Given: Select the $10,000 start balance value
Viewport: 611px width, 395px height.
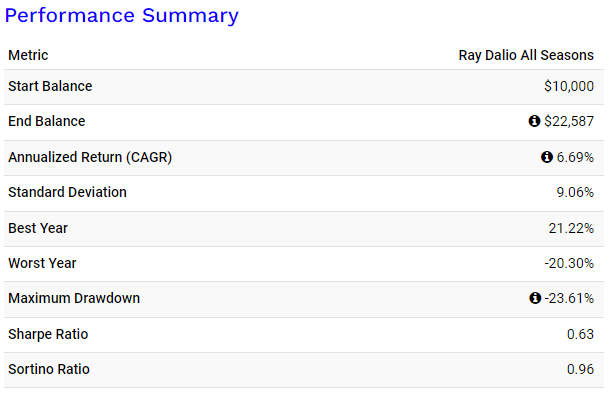Looking at the screenshot, I should 569,86.
